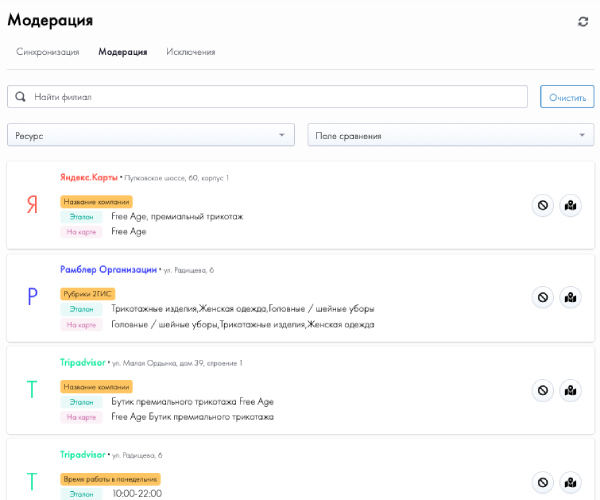Click the Время работы в понедельник tag

pyautogui.click(x=110, y=479)
